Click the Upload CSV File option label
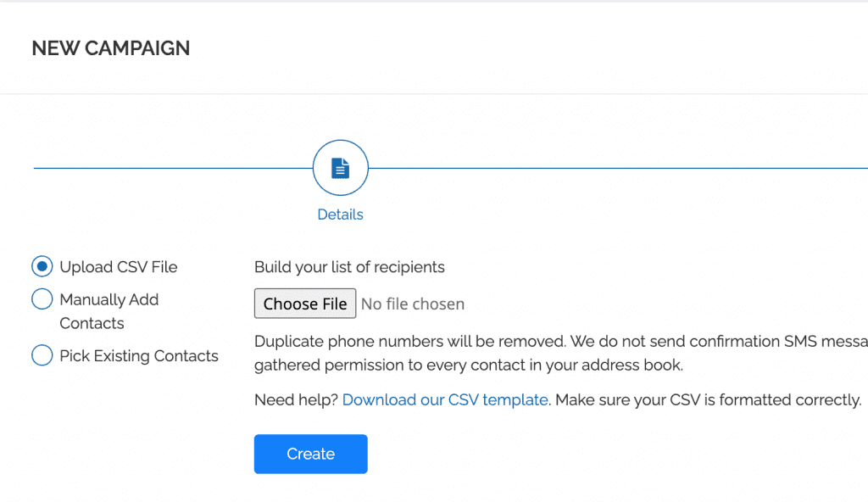The image size is (868, 502). [119, 267]
